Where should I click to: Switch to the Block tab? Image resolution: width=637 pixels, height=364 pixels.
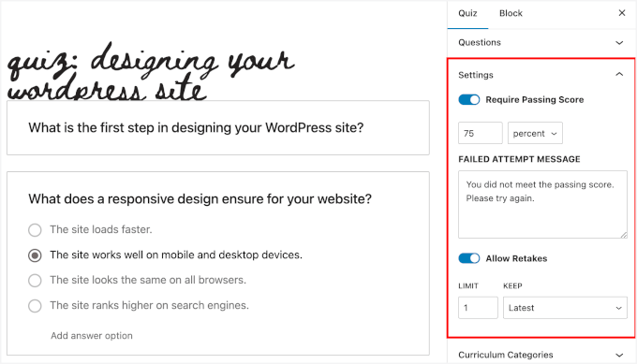point(511,13)
